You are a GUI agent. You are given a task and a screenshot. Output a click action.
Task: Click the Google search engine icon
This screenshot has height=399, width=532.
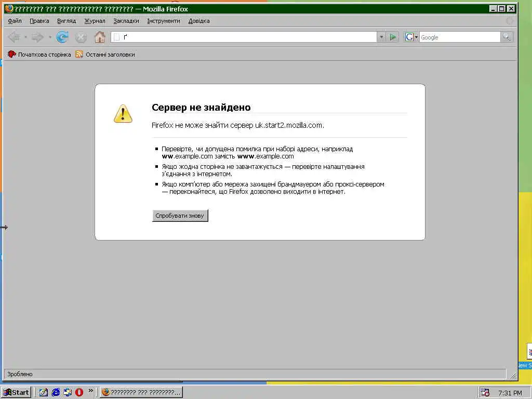(409, 37)
